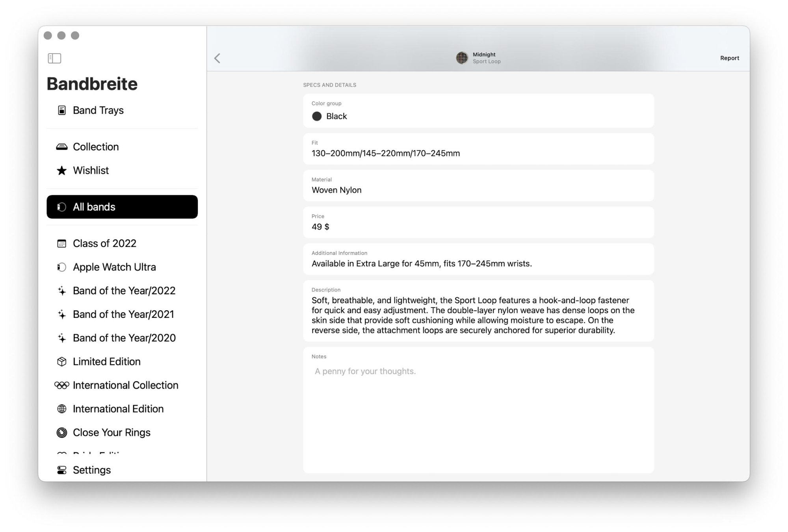Viewport: 788px width, 532px height.
Task: Click the Collection tray icon
Action: 62,147
